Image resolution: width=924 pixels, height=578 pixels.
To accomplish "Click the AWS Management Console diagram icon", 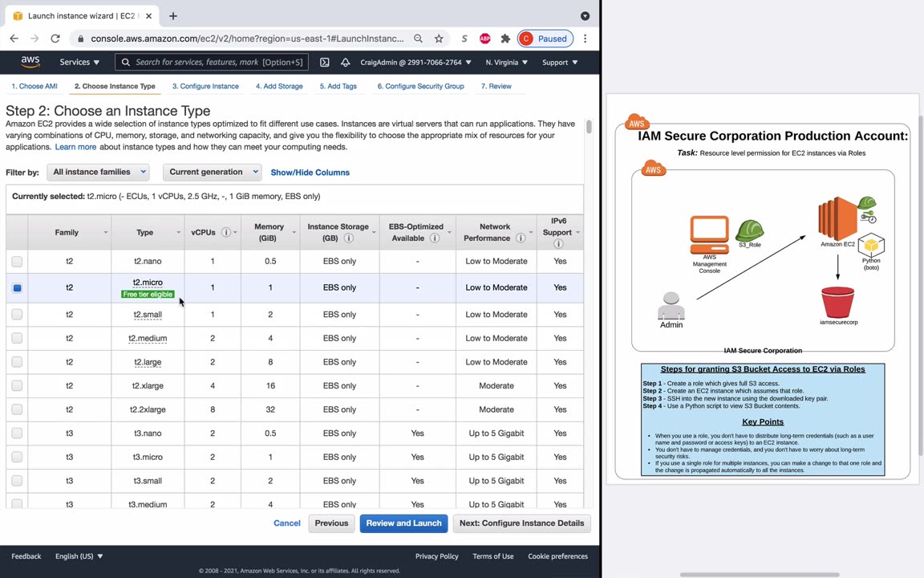I will (x=710, y=234).
